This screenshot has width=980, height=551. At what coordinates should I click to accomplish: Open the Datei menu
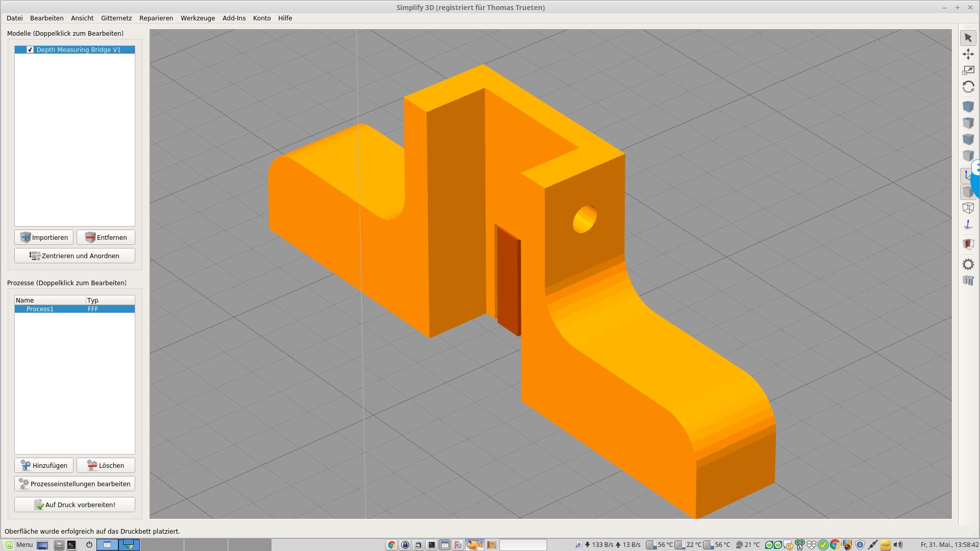(15, 18)
